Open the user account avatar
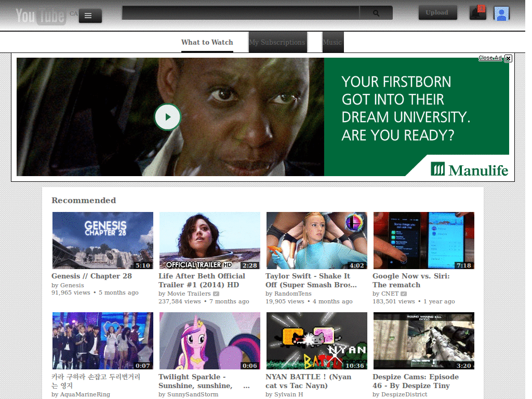Viewport: 532px width, 399px height. click(501, 14)
